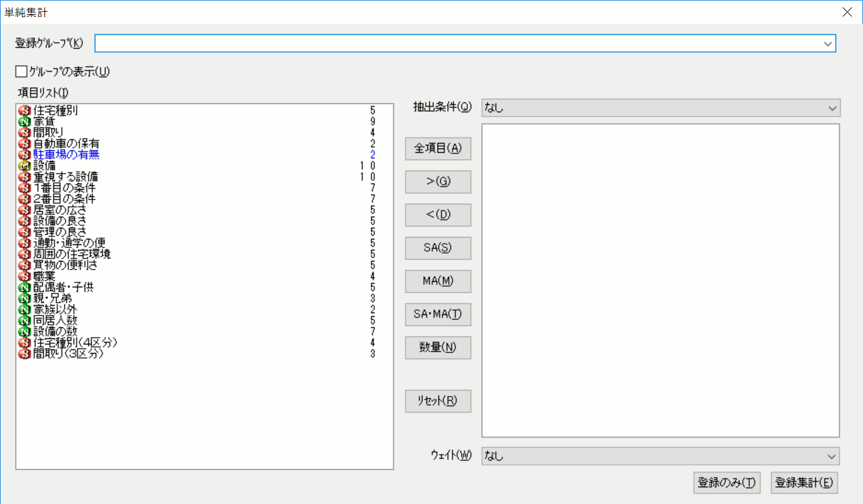This screenshot has width=863, height=504.
Task: Click the N icon beside 配偶者・子供
Action: pos(25,287)
